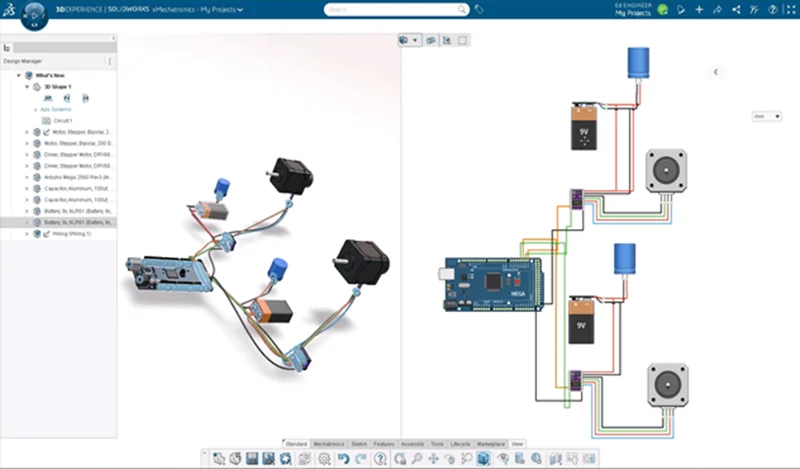This screenshot has height=469, width=800.
Task: Click the Share icon in top bar
Action: (737, 9)
